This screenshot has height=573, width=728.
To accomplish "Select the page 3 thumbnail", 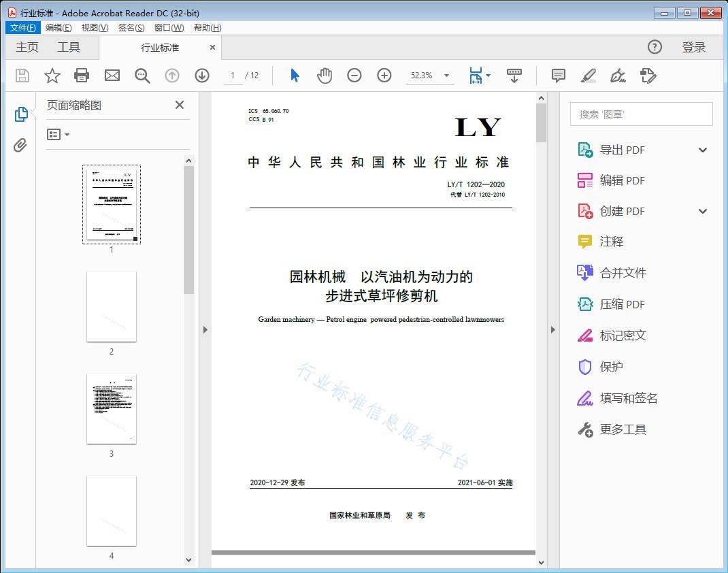I will point(112,409).
